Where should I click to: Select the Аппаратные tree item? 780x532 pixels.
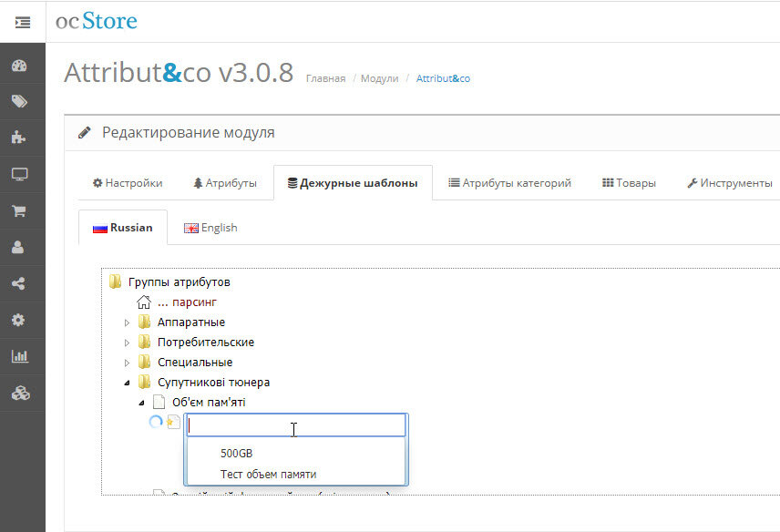191,322
